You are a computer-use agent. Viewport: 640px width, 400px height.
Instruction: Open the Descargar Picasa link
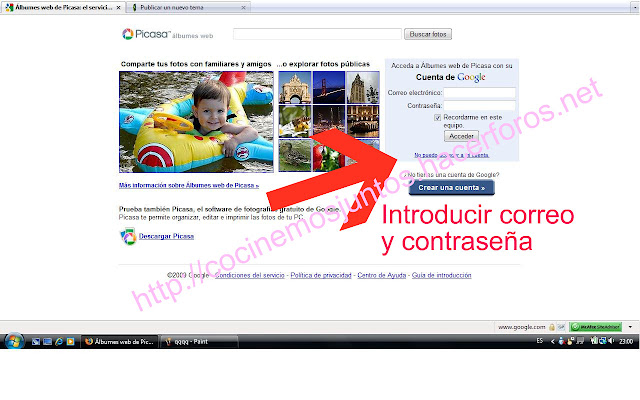166,236
